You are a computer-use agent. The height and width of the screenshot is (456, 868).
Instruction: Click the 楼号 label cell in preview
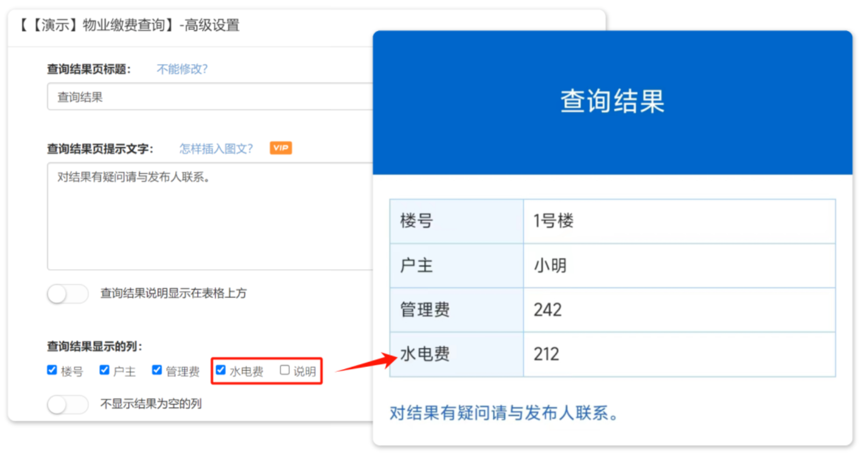[x=457, y=221]
